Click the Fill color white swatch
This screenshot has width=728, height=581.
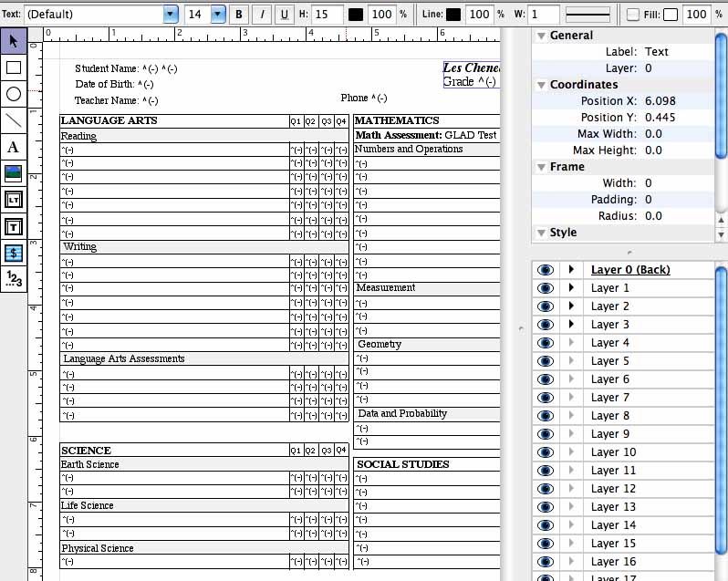click(x=671, y=15)
